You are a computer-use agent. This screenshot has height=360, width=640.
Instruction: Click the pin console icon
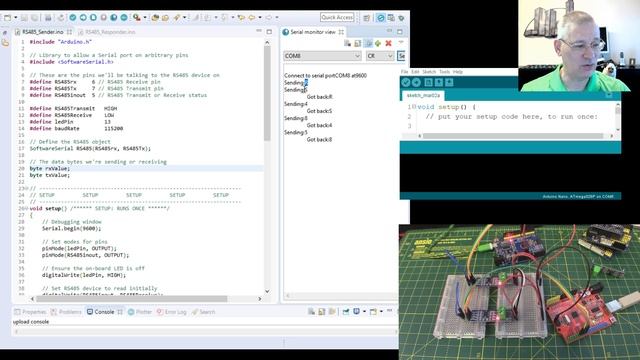(x=346, y=312)
